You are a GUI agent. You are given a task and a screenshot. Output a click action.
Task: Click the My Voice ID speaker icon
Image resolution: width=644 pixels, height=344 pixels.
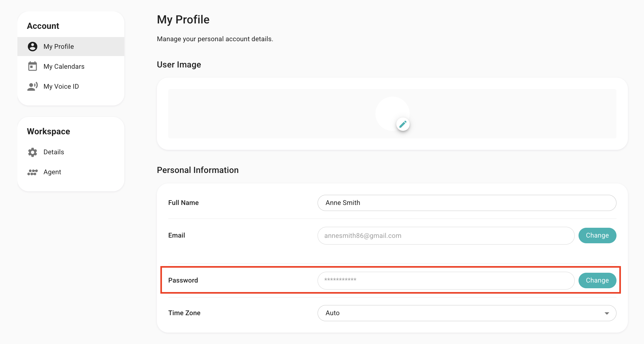tap(33, 86)
